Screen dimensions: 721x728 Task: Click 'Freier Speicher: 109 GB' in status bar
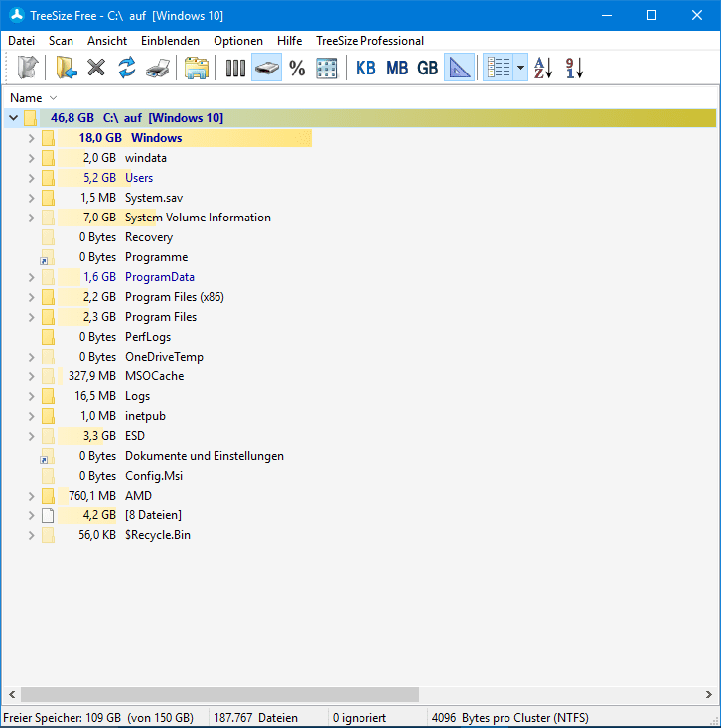pyautogui.click(x=62, y=718)
